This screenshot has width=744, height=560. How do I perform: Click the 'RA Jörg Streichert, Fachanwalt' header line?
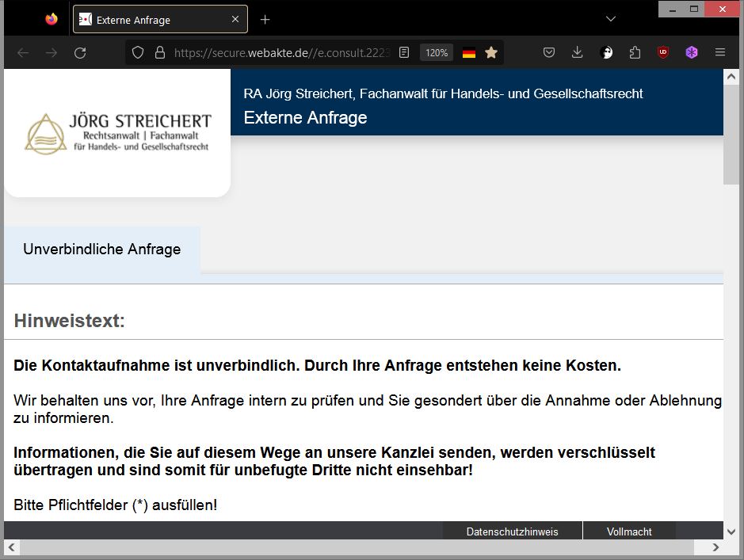pyautogui.click(x=443, y=94)
